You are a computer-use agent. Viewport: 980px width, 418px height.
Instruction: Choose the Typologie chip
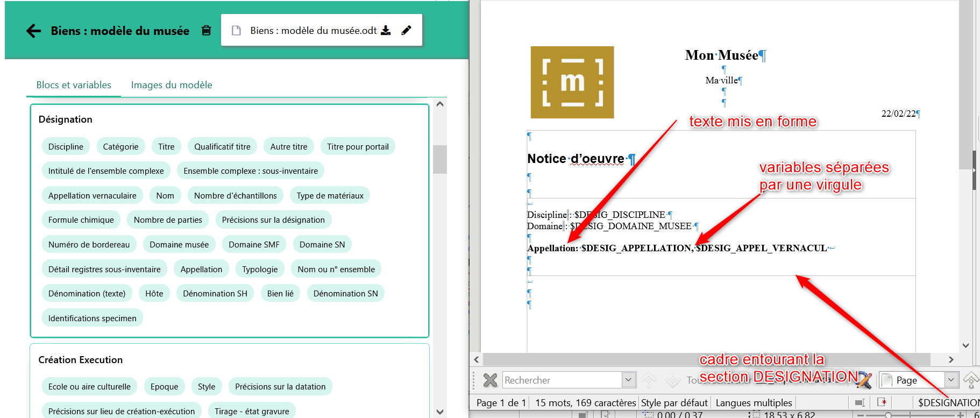(x=260, y=269)
